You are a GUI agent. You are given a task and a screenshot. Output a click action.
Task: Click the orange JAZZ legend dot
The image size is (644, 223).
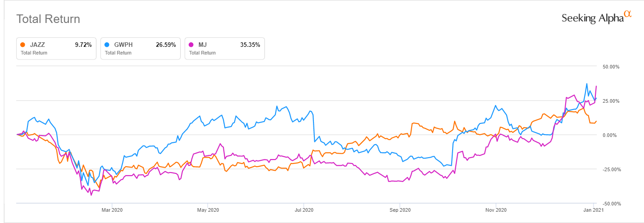23,45
